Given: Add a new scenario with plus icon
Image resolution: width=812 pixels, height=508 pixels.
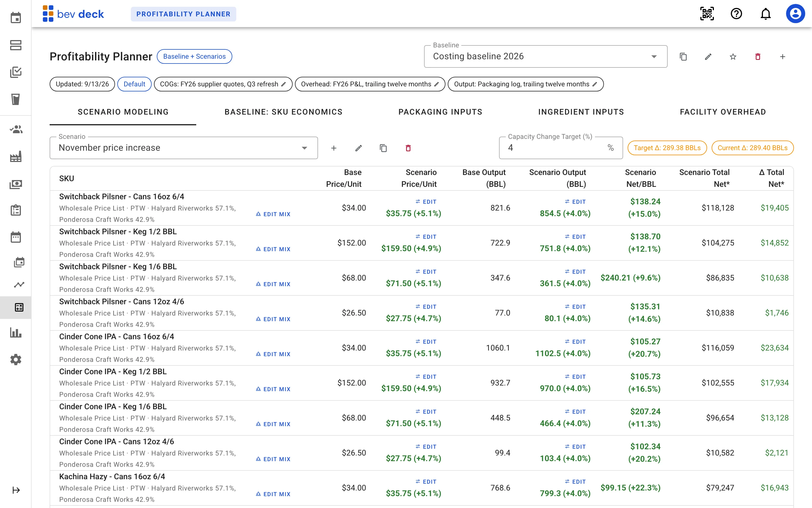Looking at the screenshot, I should click(334, 148).
